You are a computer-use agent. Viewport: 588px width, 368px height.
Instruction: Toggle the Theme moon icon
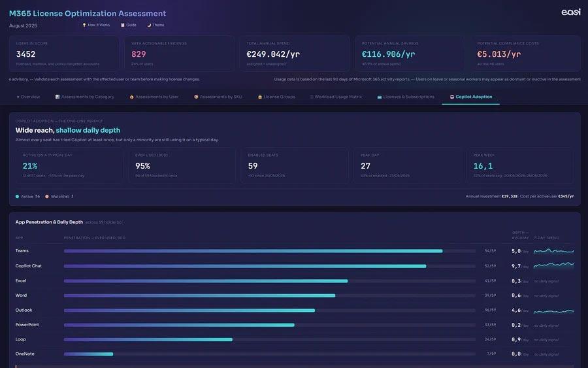coord(149,25)
